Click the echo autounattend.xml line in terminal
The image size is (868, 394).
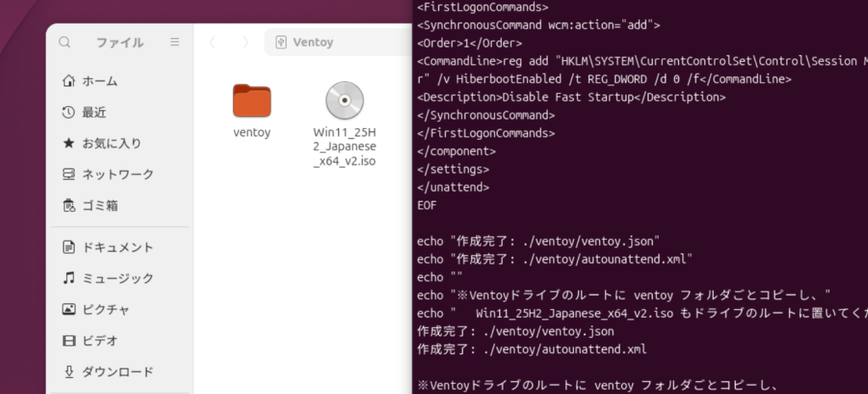(554, 259)
